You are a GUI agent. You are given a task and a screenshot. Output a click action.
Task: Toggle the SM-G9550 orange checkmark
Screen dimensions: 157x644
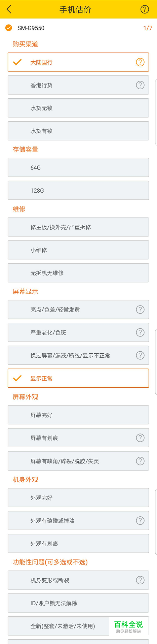click(x=9, y=28)
